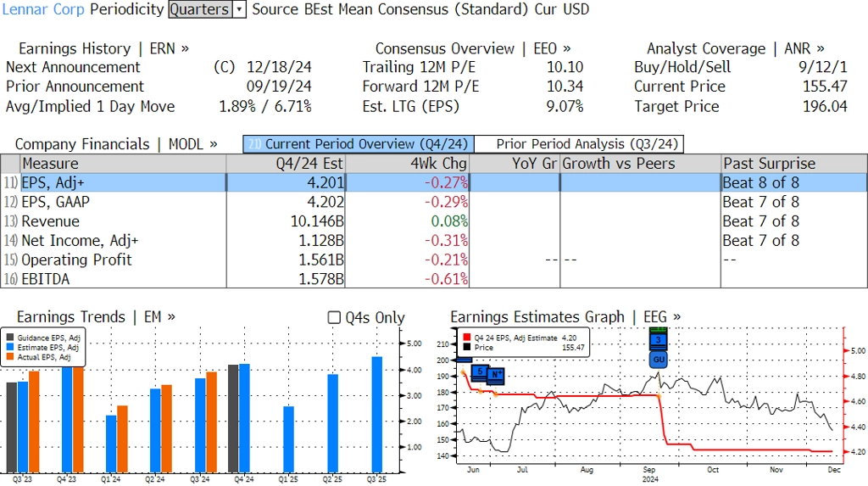868x486 pixels.
Task: Click the Q4'24 gray guidance bar
Action: tap(233, 418)
